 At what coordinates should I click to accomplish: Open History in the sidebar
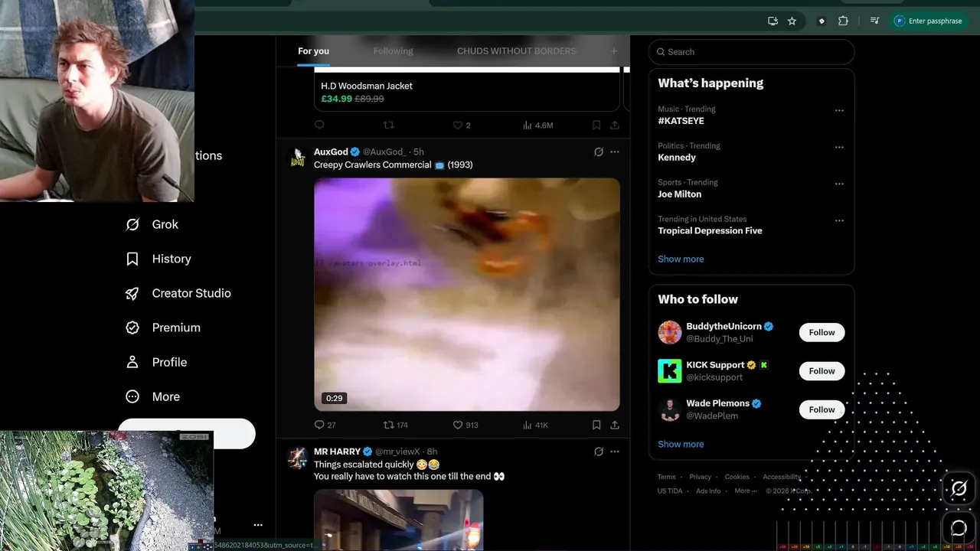[x=158, y=259]
